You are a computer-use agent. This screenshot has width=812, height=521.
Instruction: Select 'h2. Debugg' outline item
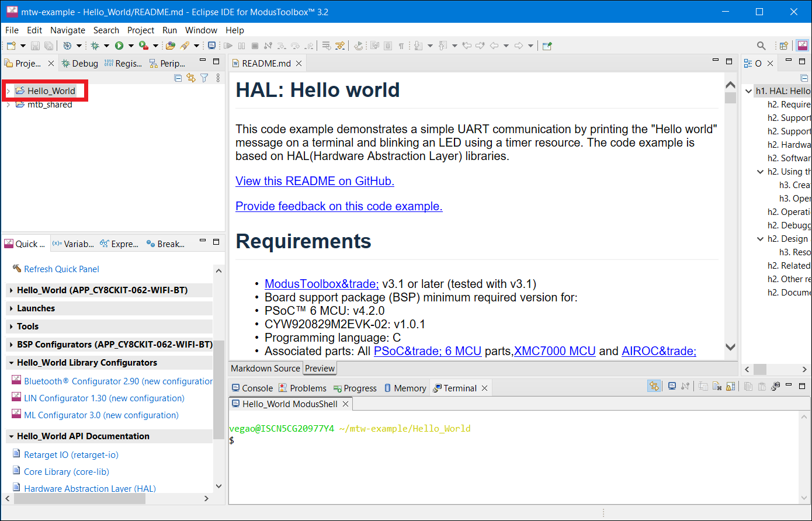coord(789,225)
